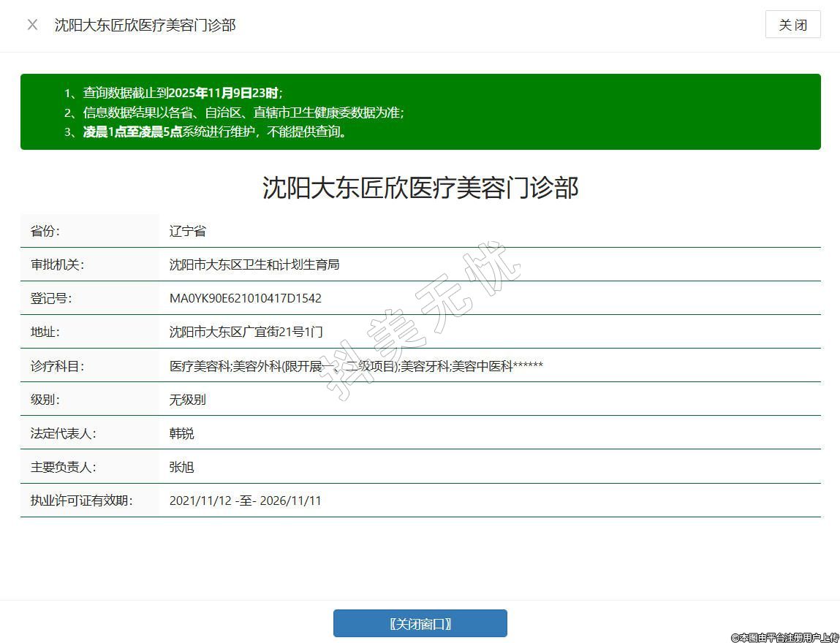Click registration number MA0YK90E621010417D1542
Viewport: 840px width, 643px height.
click(245, 298)
